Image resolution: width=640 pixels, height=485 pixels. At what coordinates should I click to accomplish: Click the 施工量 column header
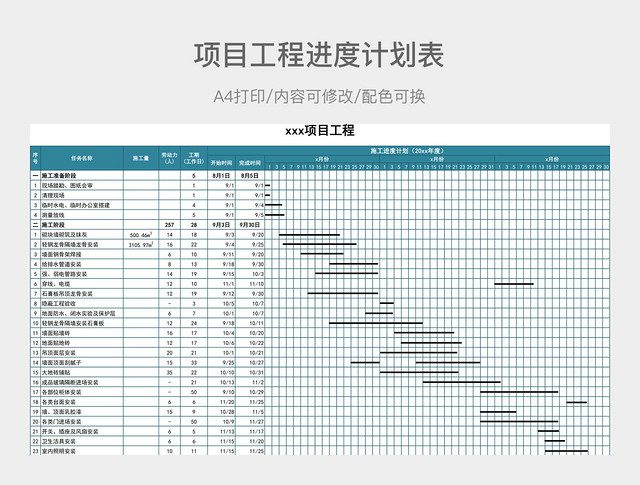[x=141, y=158]
